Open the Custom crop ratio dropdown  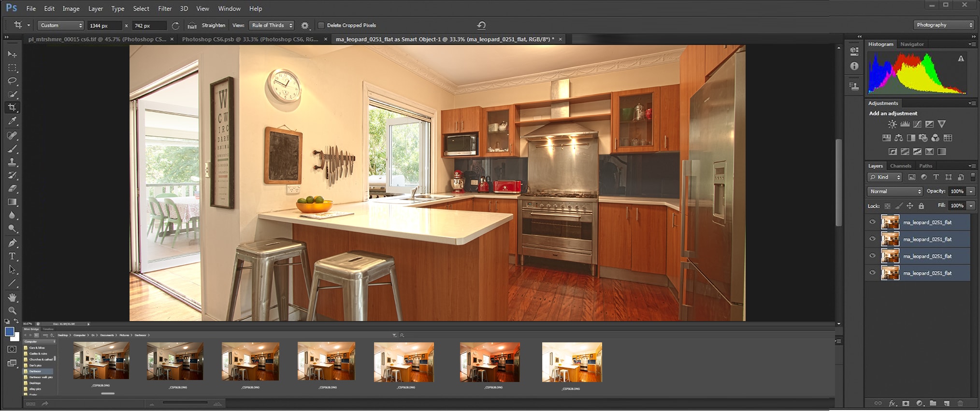[60, 25]
